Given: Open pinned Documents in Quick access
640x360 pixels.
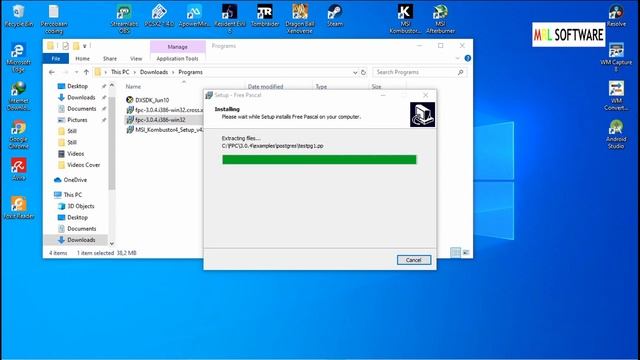Looking at the screenshot, I should click(82, 109).
